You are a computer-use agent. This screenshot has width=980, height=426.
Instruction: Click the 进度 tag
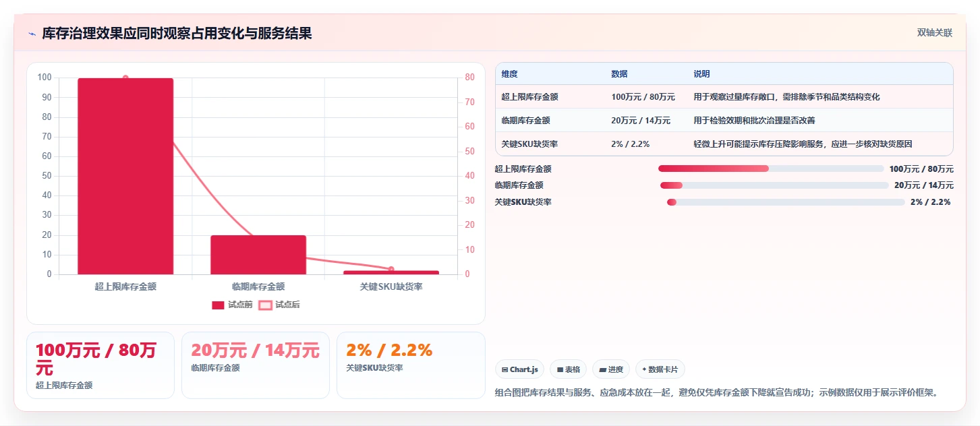[x=611, y=369]
